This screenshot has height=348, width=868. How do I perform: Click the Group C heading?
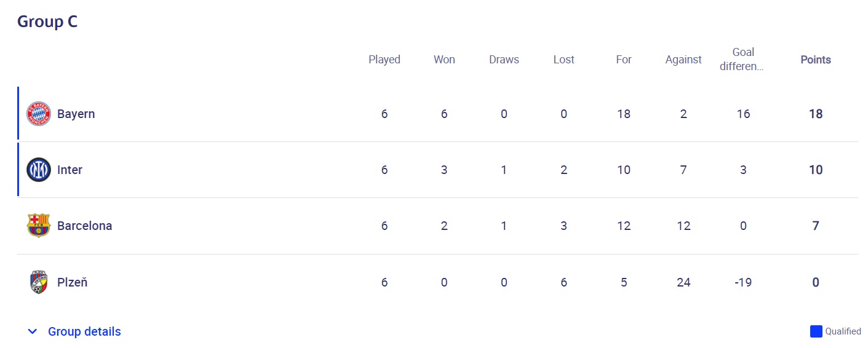click(x=47, y=22)
